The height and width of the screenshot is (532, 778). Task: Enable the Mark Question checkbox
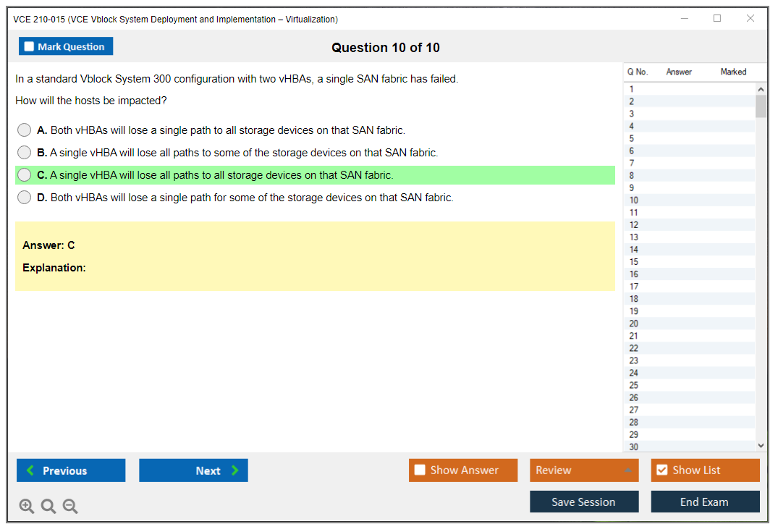point(30,46)
